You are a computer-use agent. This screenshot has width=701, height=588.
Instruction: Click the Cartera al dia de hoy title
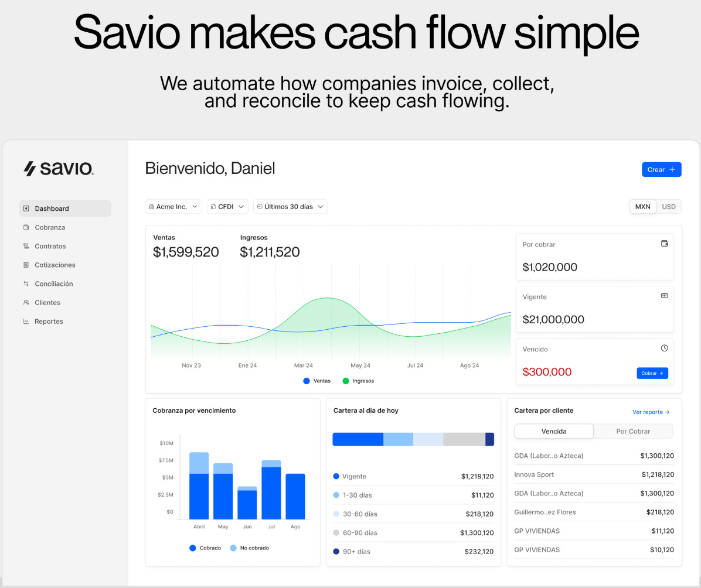[x=366, y=411]
